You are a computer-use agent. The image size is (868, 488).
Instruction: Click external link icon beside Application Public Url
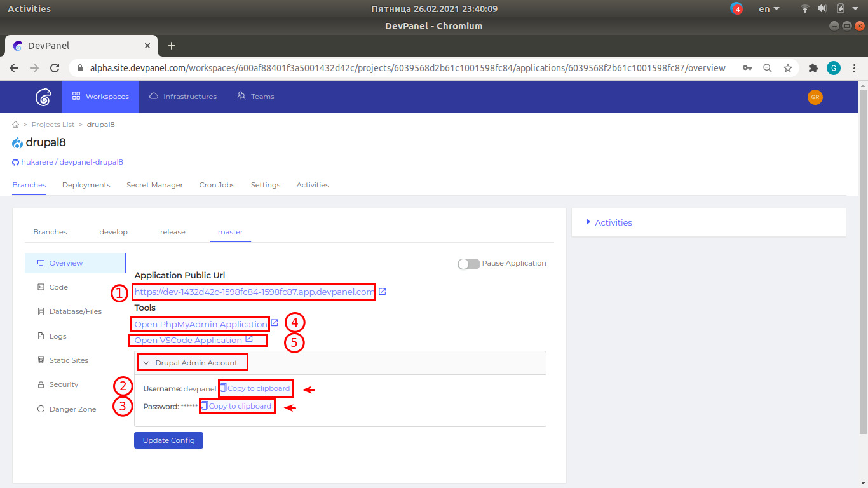click(x=383, y=292)
